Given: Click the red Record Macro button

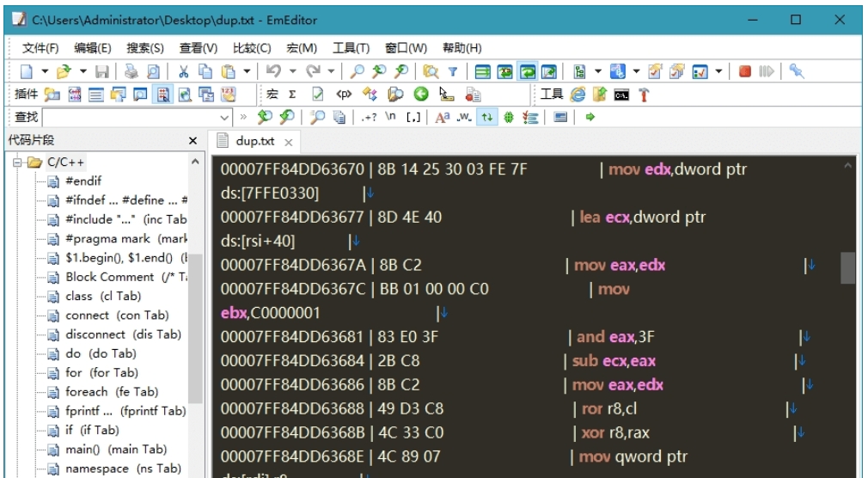Looking at the screenshot, I should click(744, 71).
